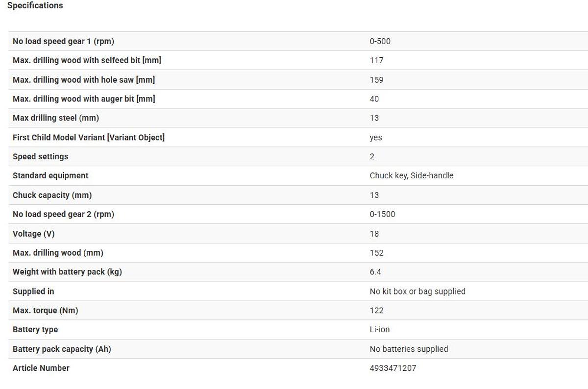Select the 'Weight with battery pack (kg)' label
Screen dimensions: 588x389
pos(67,272)
